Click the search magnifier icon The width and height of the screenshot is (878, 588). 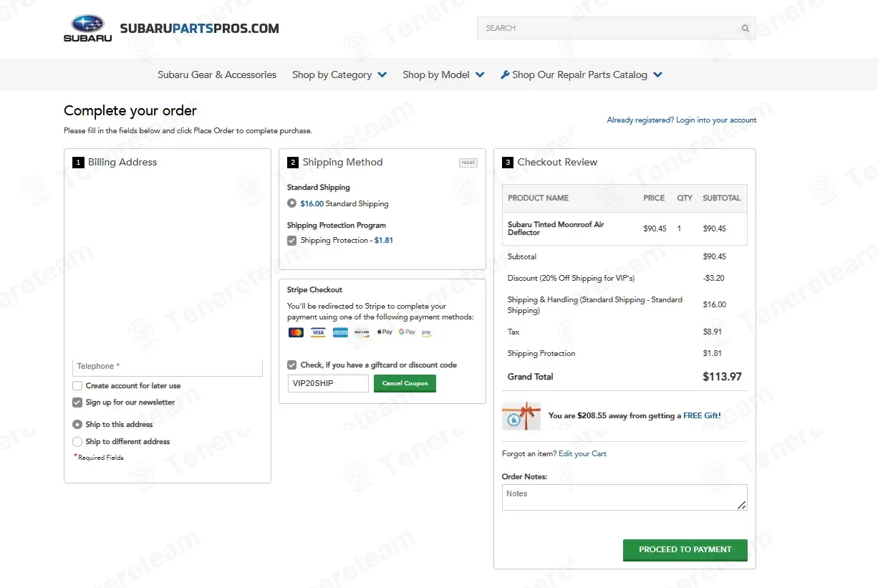point(746,29)
